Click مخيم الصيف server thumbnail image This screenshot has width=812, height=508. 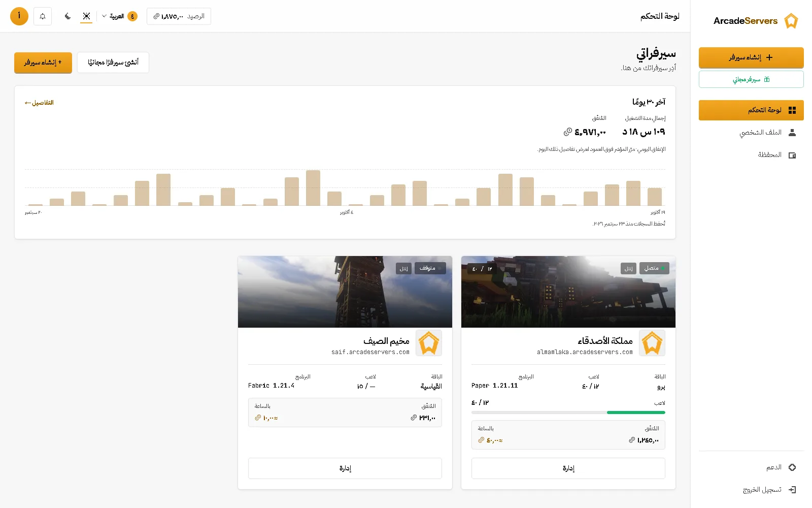pyautogui.click(x=345, y=292)
